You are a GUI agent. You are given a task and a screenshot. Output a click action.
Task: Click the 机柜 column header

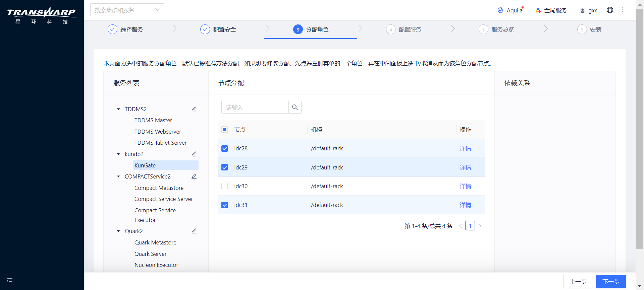click(x=316, y=130)
